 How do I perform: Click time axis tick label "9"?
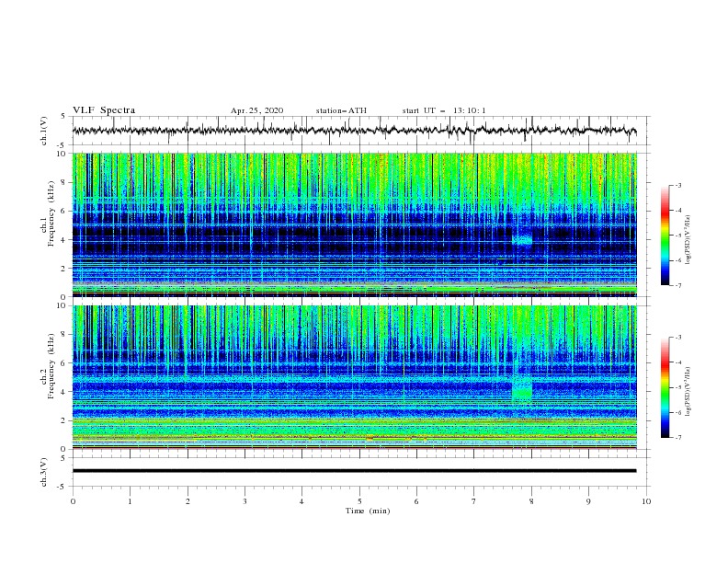(x=588, y=501)
